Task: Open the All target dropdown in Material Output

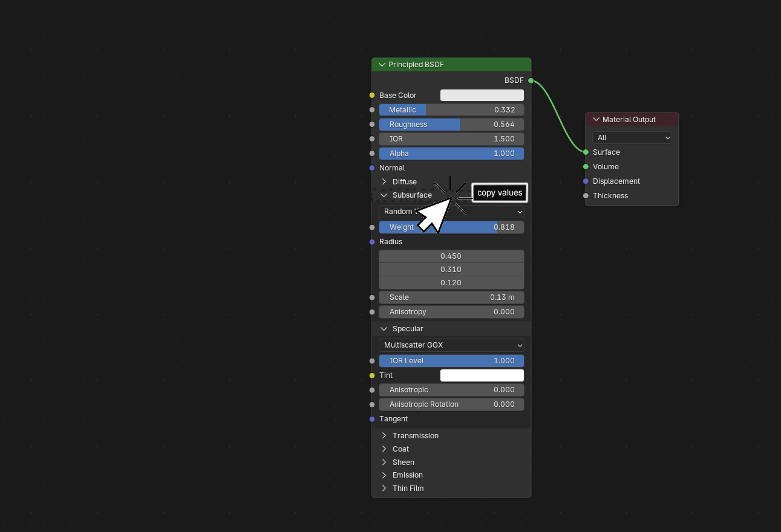Action: coord(632,138)
